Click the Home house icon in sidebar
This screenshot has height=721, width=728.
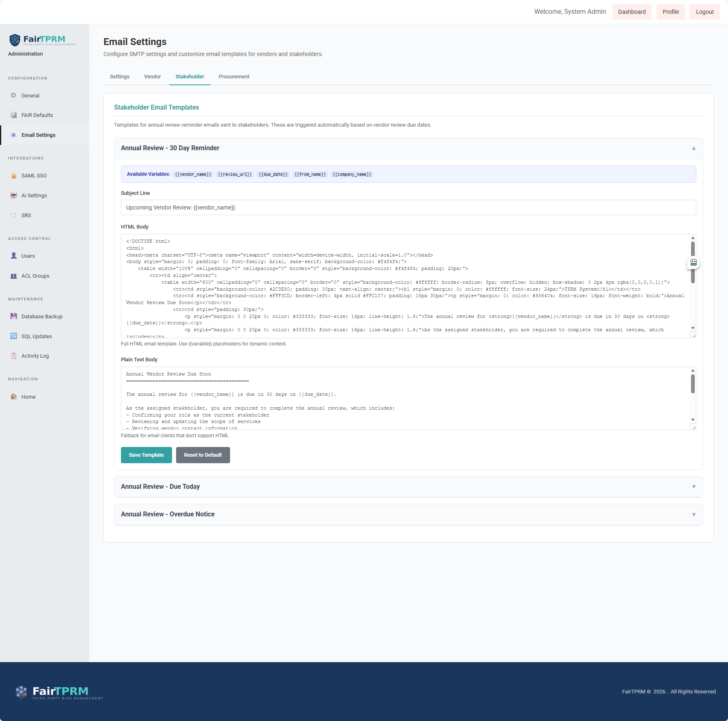coord(13,397)
